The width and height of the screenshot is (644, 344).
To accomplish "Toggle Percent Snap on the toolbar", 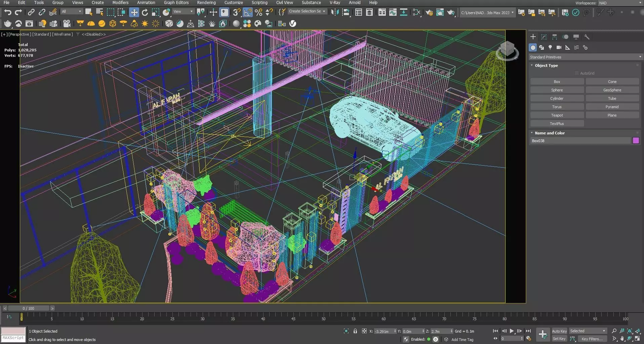I will click(258, 12).
